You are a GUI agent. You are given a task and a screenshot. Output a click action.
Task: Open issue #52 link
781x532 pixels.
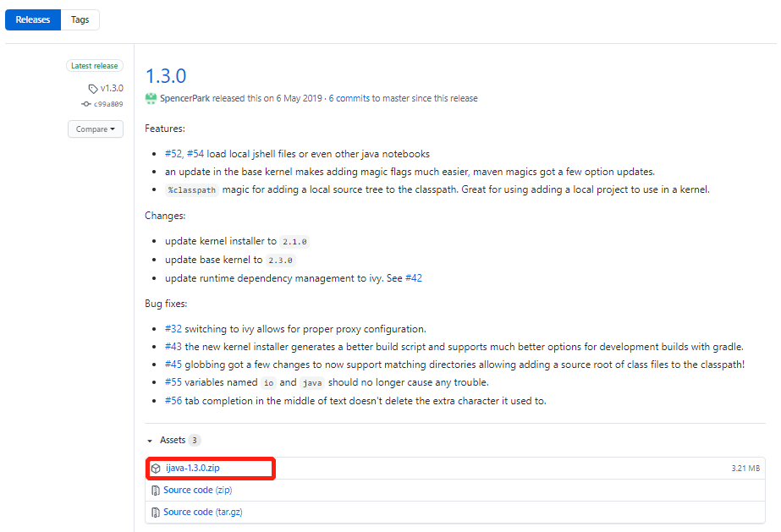(173, 153)
